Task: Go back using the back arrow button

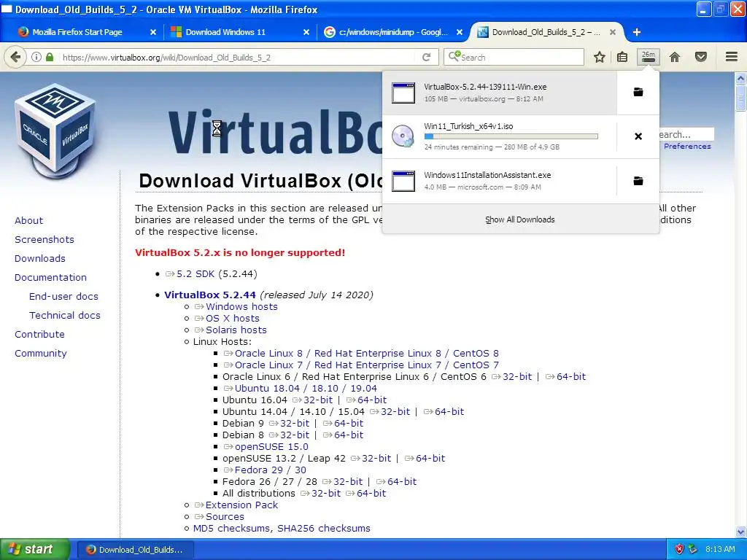Action: click(15, 57)
